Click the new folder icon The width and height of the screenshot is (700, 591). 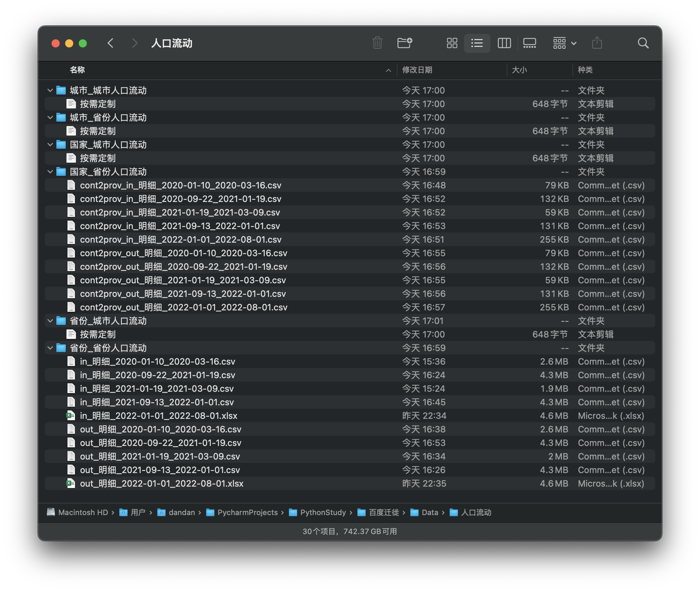click(x=404, y=43)
